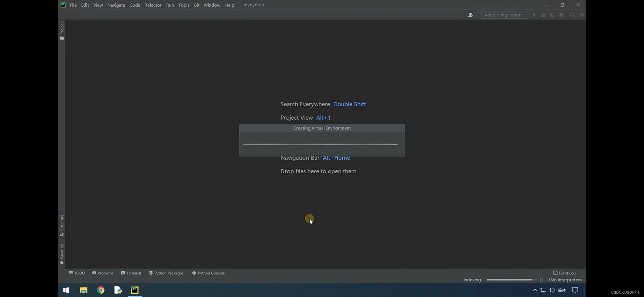Open the Code menu
Viewport: 644px width, 297px height.
pyautogui.click(x=135, y=5)
